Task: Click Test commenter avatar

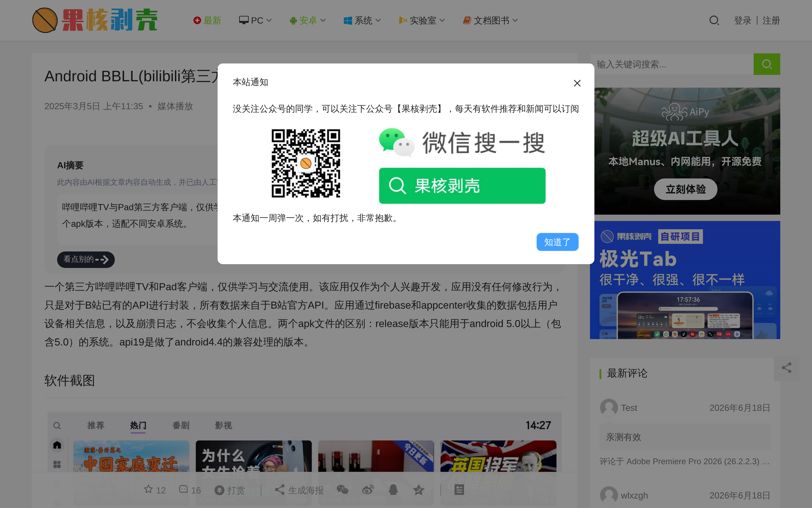Action: tap(609, 408)
